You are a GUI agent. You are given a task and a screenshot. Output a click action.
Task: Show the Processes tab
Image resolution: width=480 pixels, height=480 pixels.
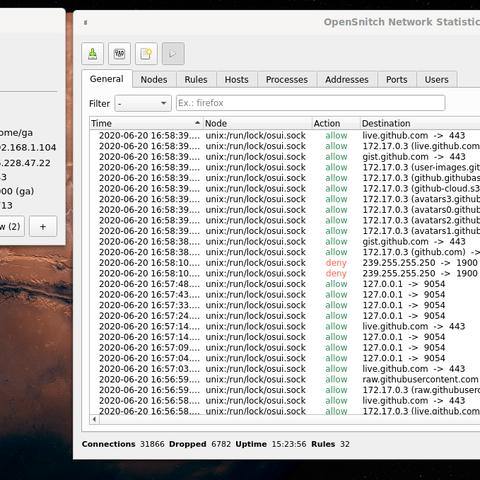tap(287, 80)
